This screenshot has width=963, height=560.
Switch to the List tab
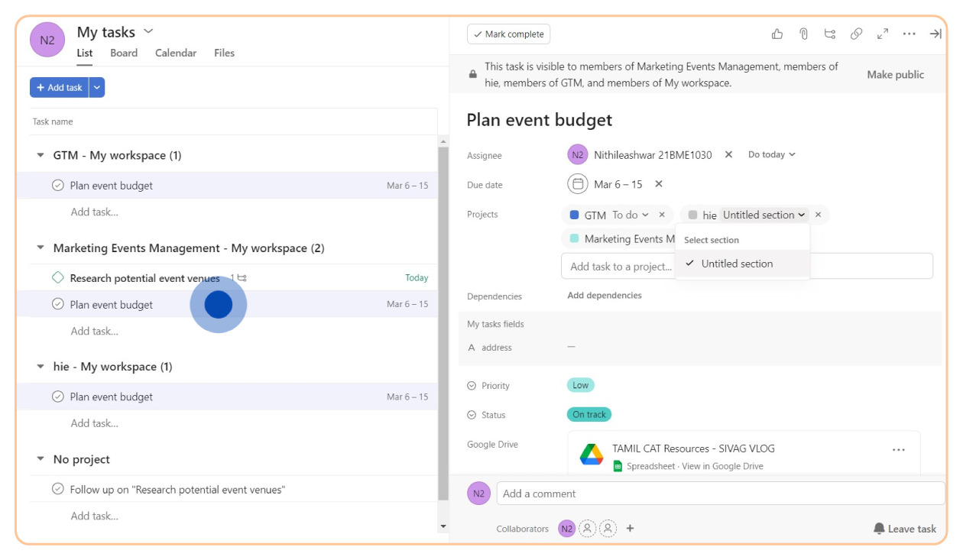click(x=85, y=53)
